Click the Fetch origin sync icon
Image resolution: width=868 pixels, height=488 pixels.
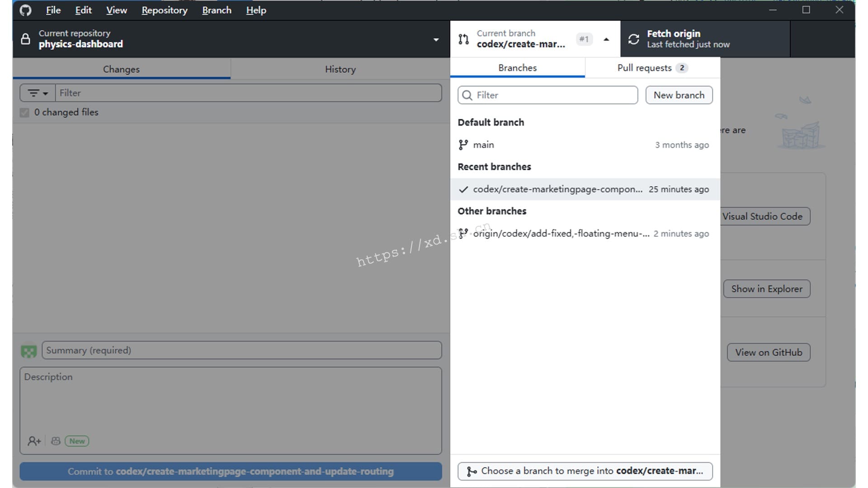634,39
